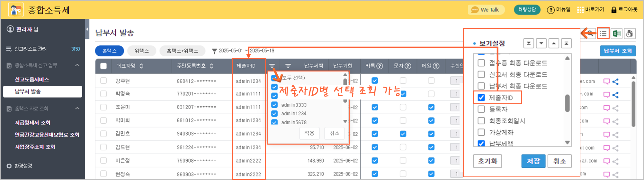Select the 홈택스 tab
The height and width of the screenshot is (180, 644).
pyautogui.click(x=109, y=51)
